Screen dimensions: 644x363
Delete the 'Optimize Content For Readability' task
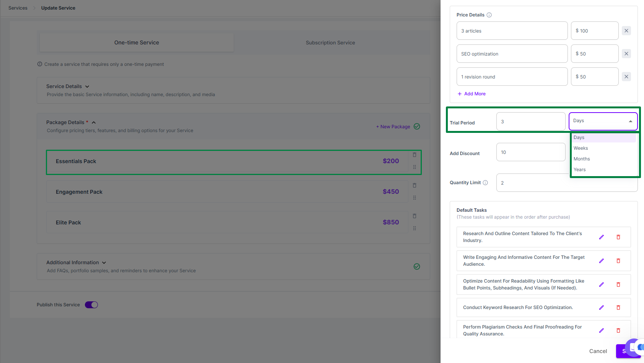pos(618,285)
